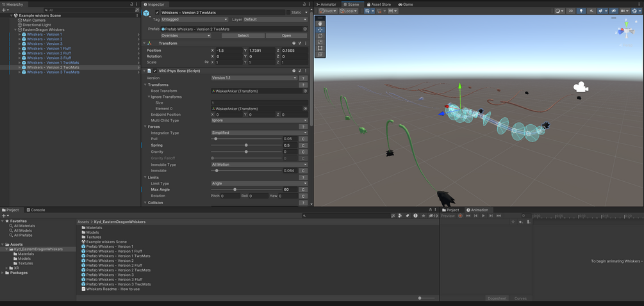Click the Add keyframe icon in Animation

[x=520, y=222]
